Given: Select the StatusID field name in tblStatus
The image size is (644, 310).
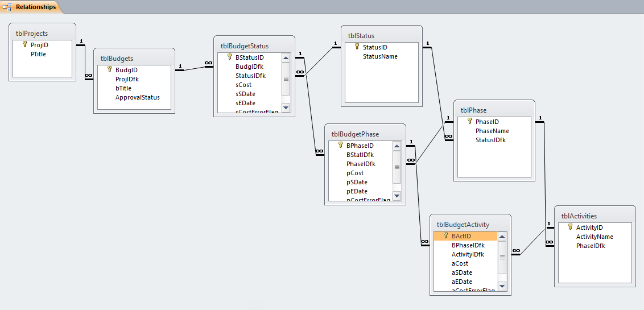Looking at the screenshot, I should (375, 47).
